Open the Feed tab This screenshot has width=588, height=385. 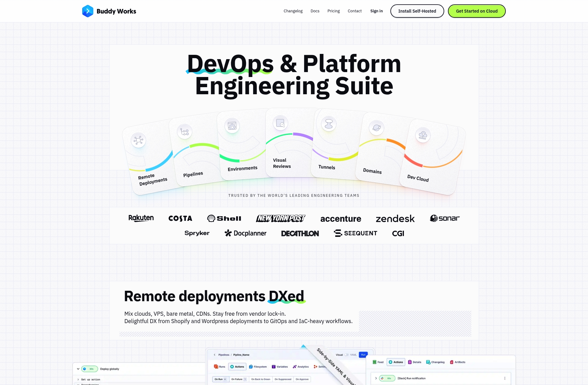[x=378, y=362]
